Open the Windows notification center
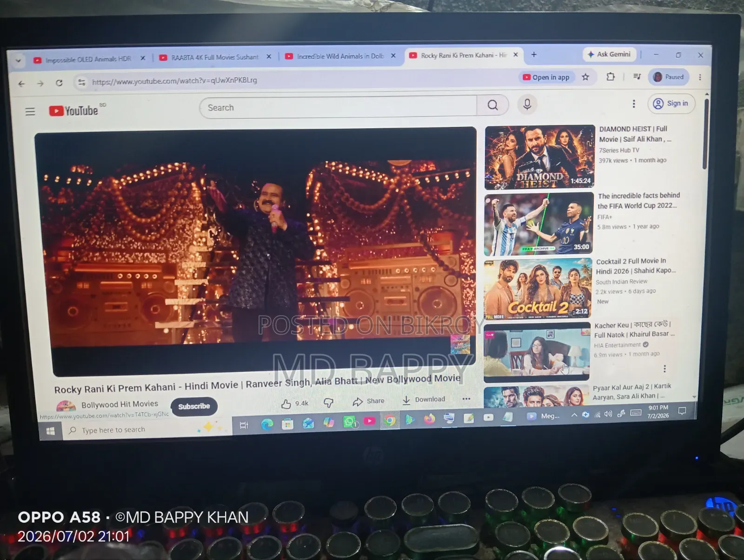 pyautogui.click(x=682, y=411)
